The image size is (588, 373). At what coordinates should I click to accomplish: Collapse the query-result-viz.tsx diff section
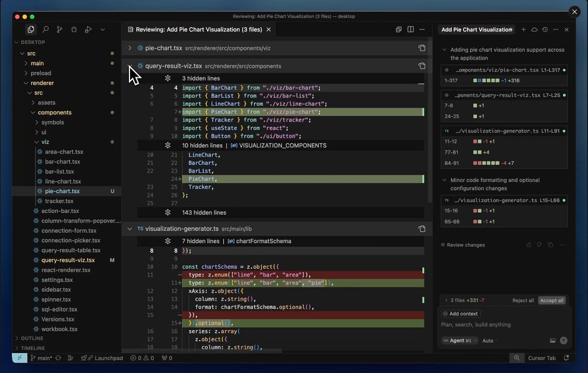pos(130,65)
